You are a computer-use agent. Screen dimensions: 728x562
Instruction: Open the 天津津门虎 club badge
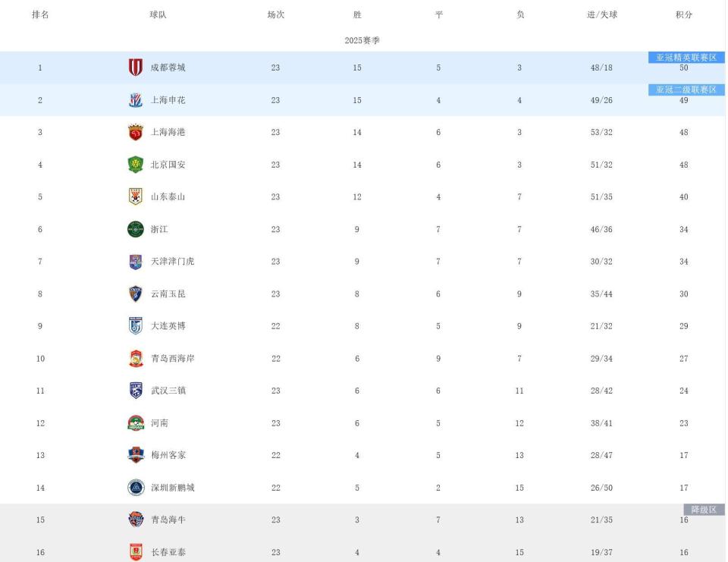point(135,262)
